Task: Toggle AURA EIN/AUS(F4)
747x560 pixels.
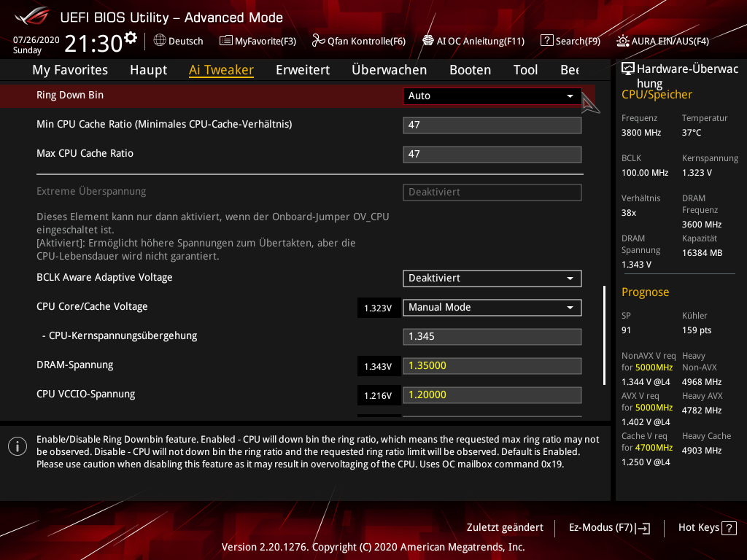Action: pyautogui.click(x=662, y=41)
